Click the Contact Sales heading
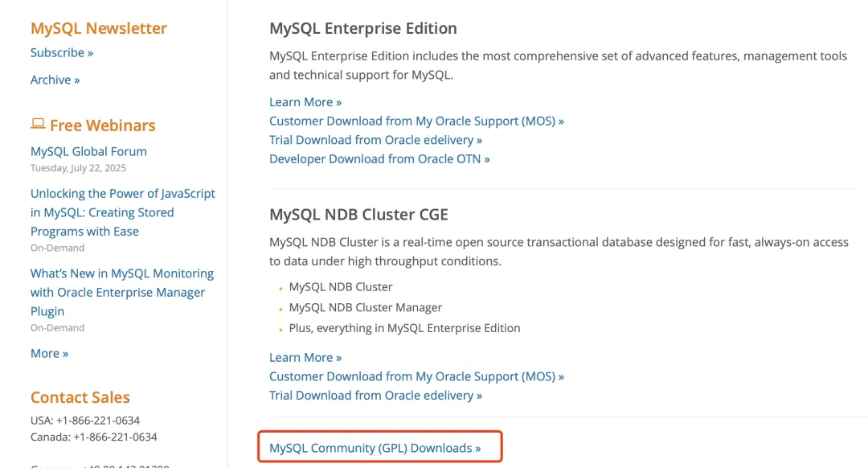 tap(80, 397)
